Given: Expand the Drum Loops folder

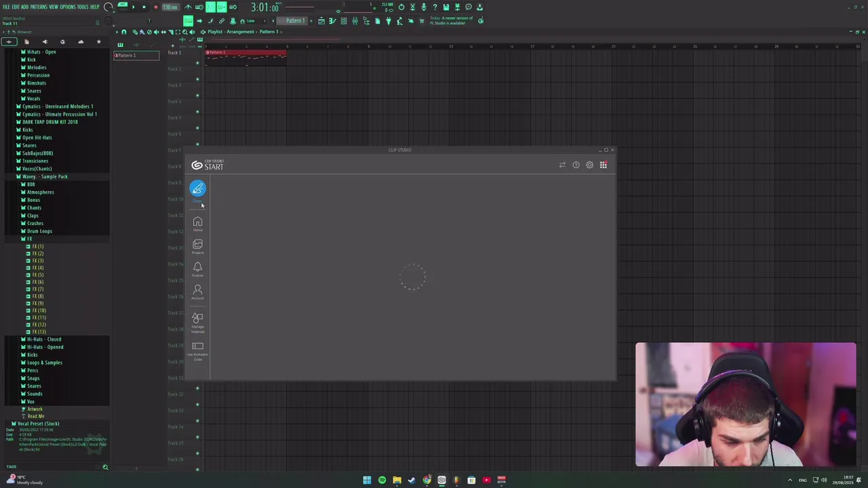Looking at the screenshot, I should click(37, 231).
